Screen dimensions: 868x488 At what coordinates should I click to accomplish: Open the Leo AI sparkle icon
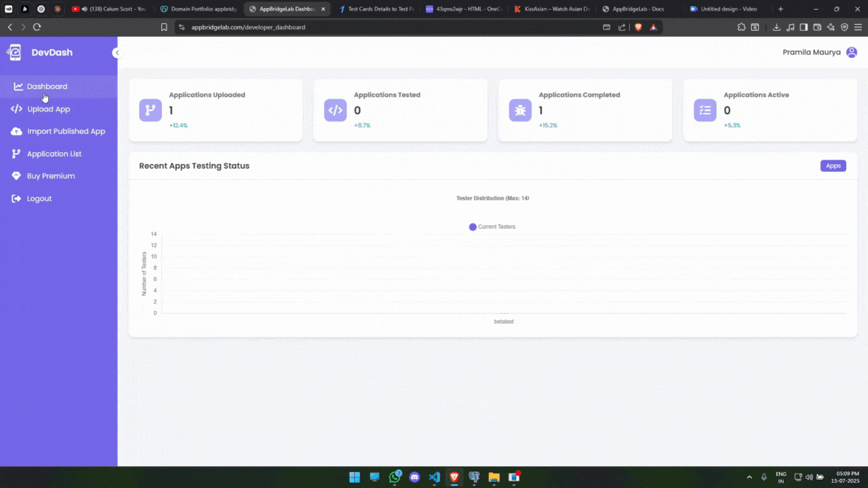point(831,27)
